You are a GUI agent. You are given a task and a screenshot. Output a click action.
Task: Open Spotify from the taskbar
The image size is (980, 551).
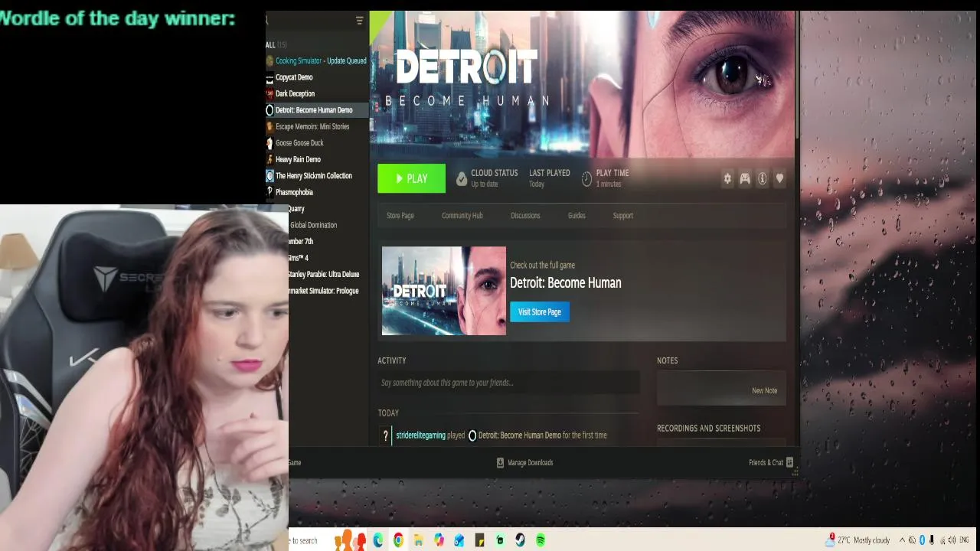[541, 540]
